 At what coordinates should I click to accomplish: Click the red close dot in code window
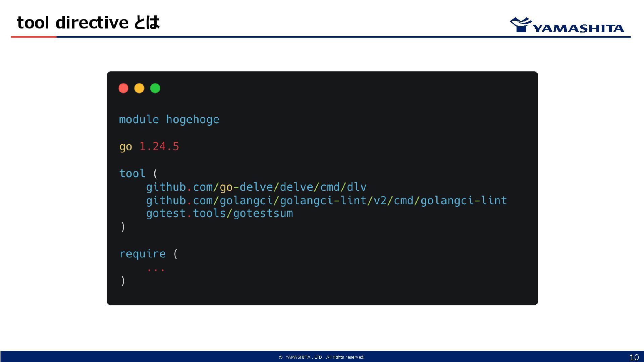pos(123,88)
